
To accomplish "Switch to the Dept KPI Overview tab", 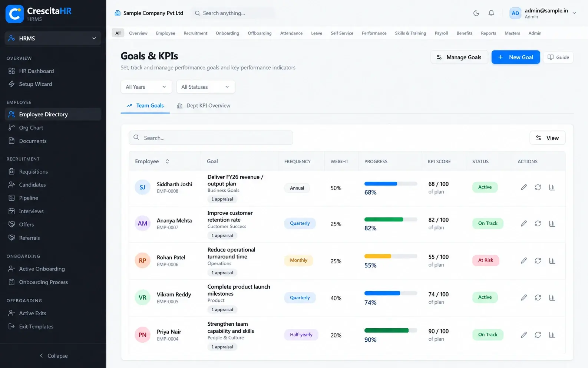I will pos(204,106).
